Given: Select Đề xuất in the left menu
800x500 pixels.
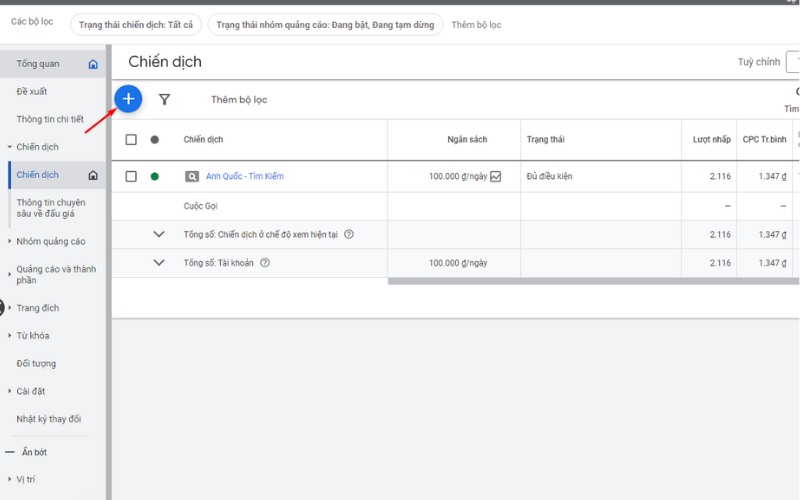Looking at the screenshot, I should tap(32, 92).
